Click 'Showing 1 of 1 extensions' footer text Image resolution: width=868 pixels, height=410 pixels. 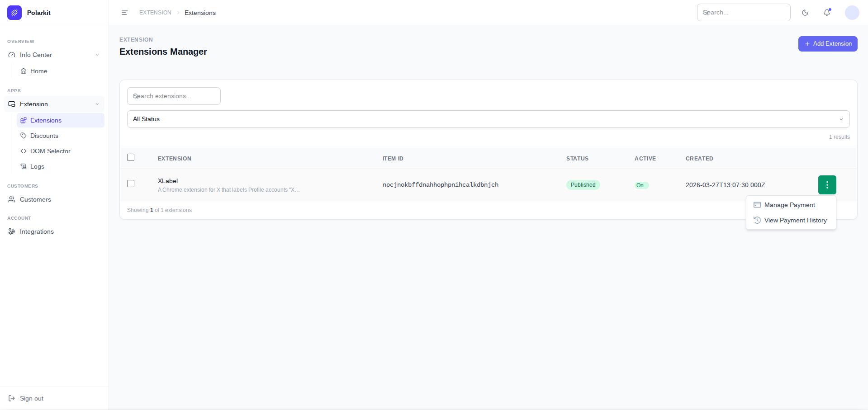click(159, 210)
